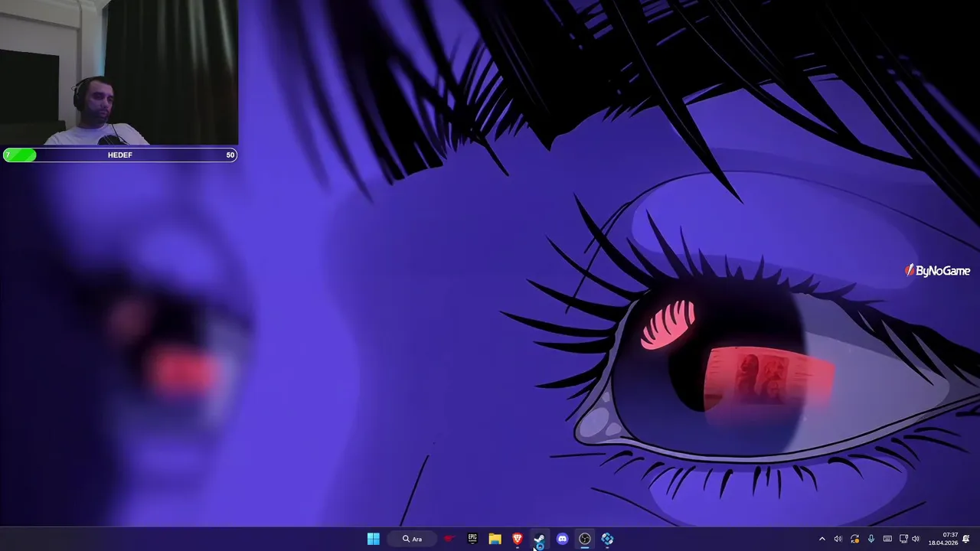Viewport: 980px width, 551px height.
Task: Click the first speaker icon in the tray
Action: pos(838,539)
